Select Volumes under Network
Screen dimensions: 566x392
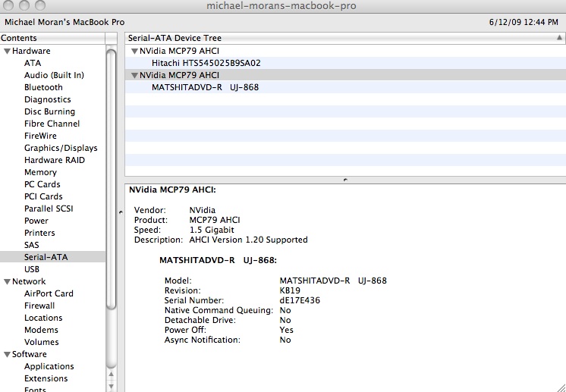(x=42, y=342)
